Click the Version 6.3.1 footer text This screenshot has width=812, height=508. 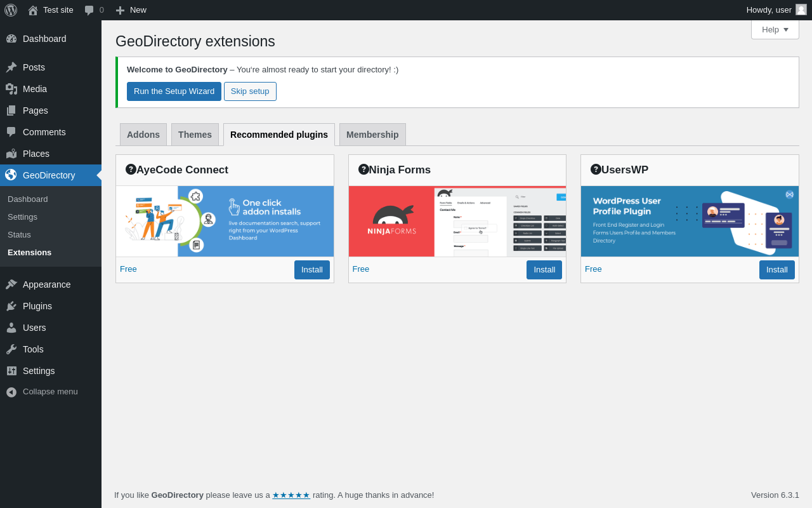coord(775,495)
